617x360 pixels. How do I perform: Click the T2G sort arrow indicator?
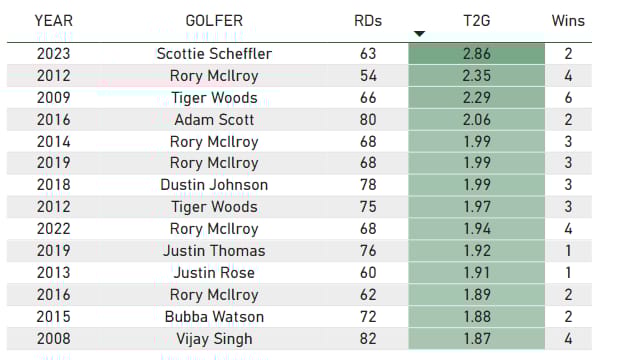pos(419,34)
